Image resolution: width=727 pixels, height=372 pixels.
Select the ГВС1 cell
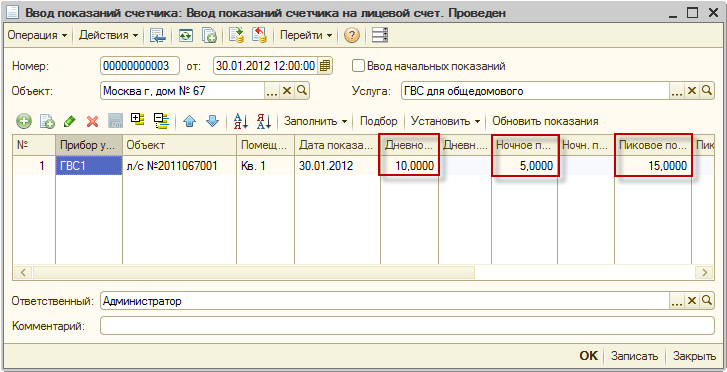[x=89, y=166]
